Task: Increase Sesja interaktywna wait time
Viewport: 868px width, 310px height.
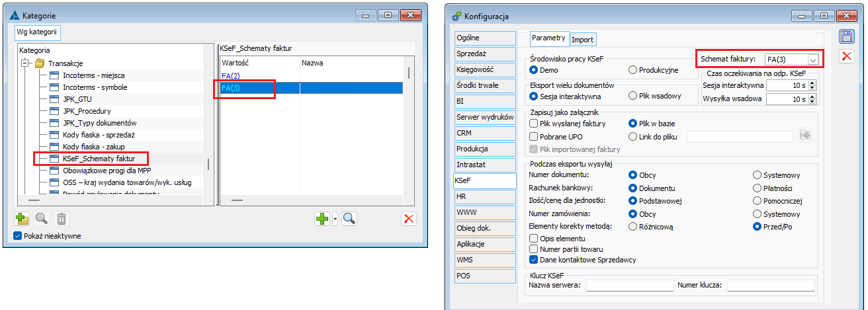Action: click(813, 83)
